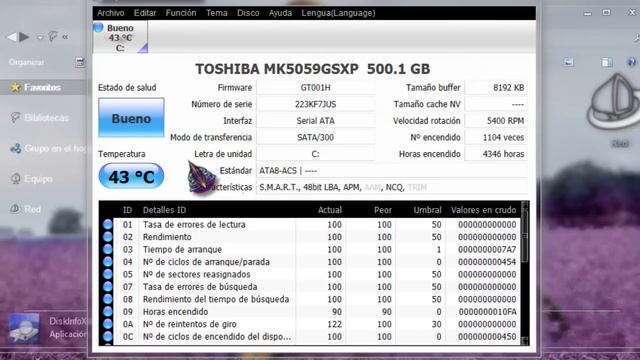Viewport: 640px width, 360px height.
Task: Click the Explorer help question mark icon
Action: point(631,62)
